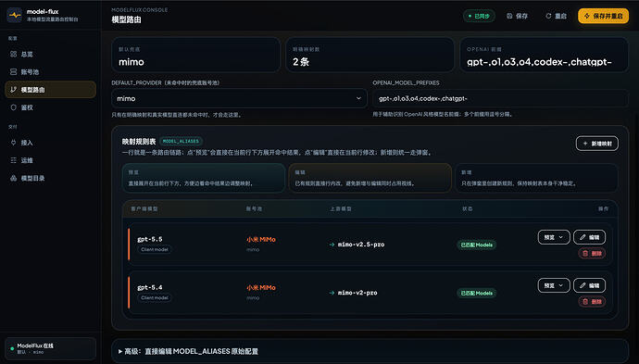
Task: Click 删除 trash button for gpt-5.4
Action: (x=592, y=301)
